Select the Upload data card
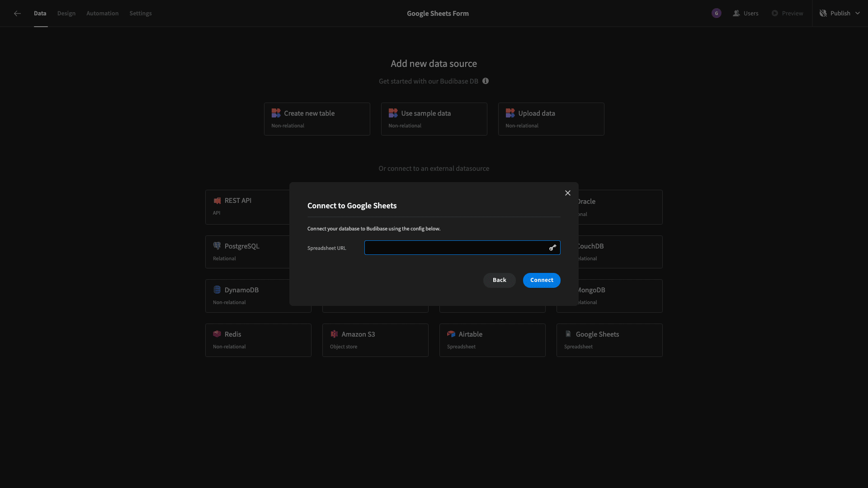 coord(551,119)
